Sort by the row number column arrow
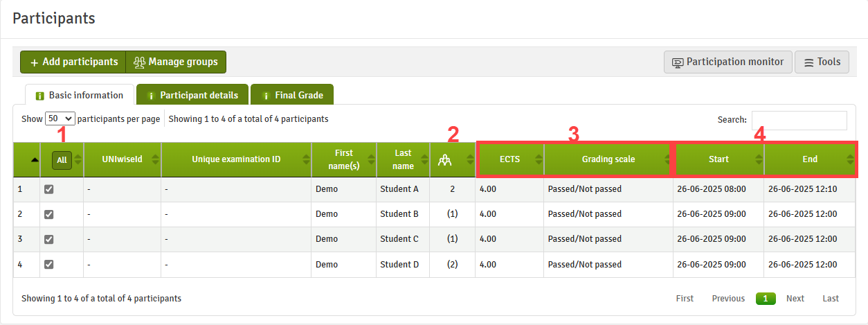868x325 pixels. coord(35,160)
